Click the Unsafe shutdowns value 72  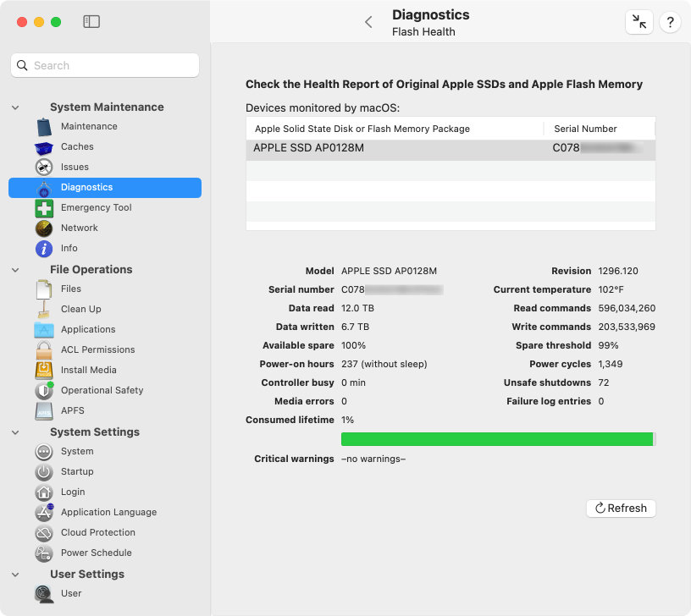tap(603, 383)
